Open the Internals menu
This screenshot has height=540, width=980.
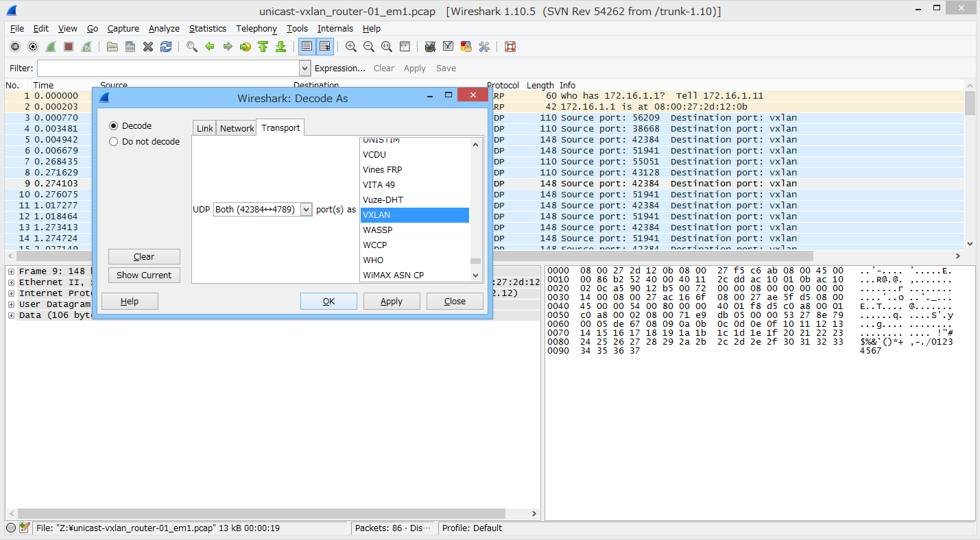click(335, 28)
